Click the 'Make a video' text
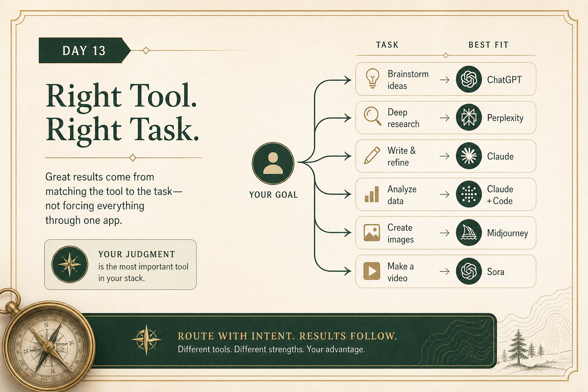This screenshot has height=392, width=588. [x=400, y=272]
